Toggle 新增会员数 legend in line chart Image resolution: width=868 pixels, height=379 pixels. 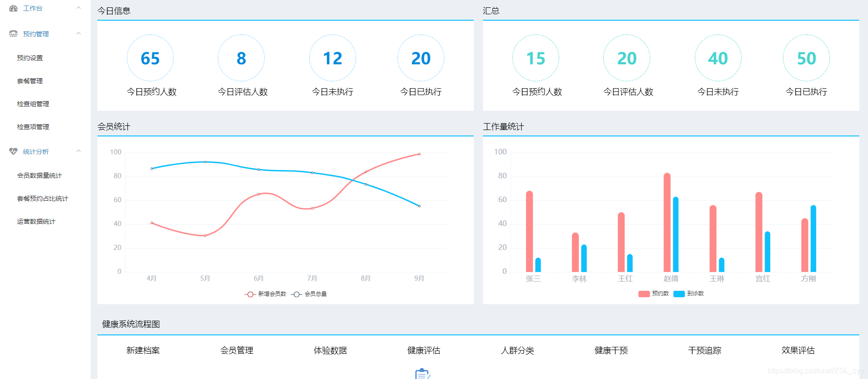click(x=265, y=294)
